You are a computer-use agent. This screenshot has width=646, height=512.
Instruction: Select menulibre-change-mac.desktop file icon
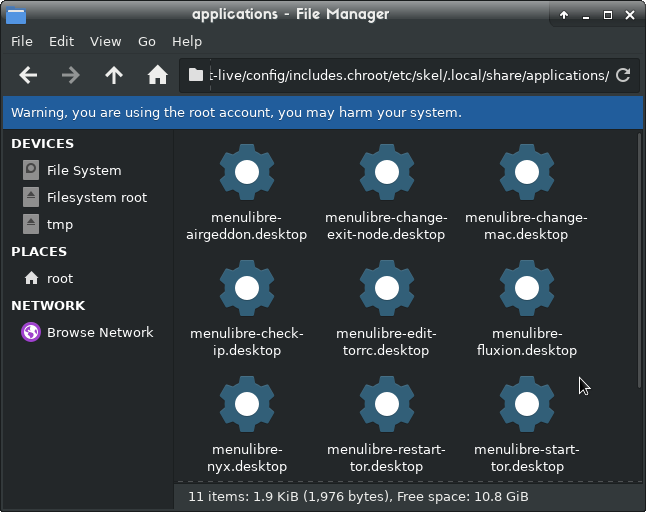coord(526,173)
